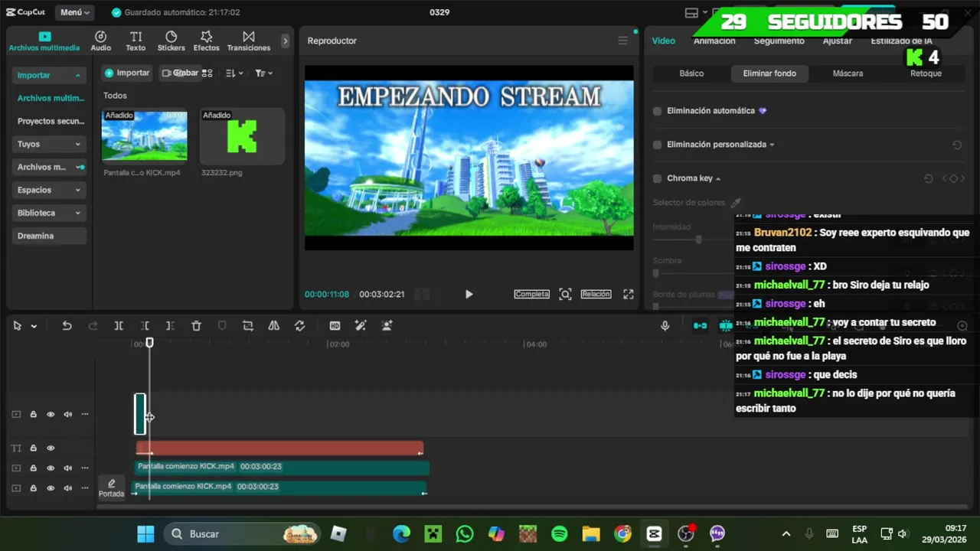Screen dimensions: 980x551
Task: Switch to Archivos multimedia tab
Action: 44,41
